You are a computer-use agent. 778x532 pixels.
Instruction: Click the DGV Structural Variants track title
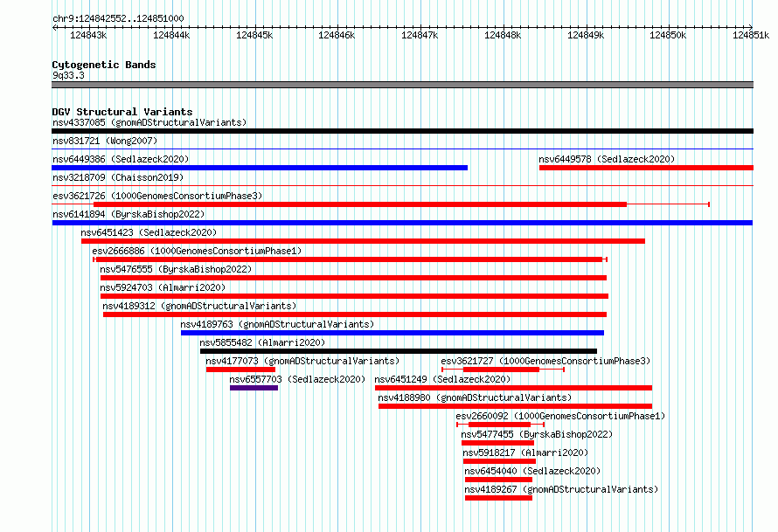click(122, 112)
